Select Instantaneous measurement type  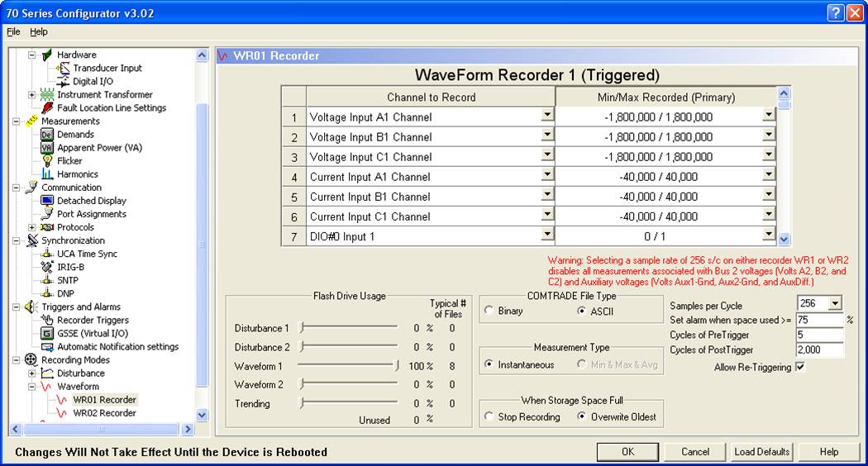[x=489, y=364]
